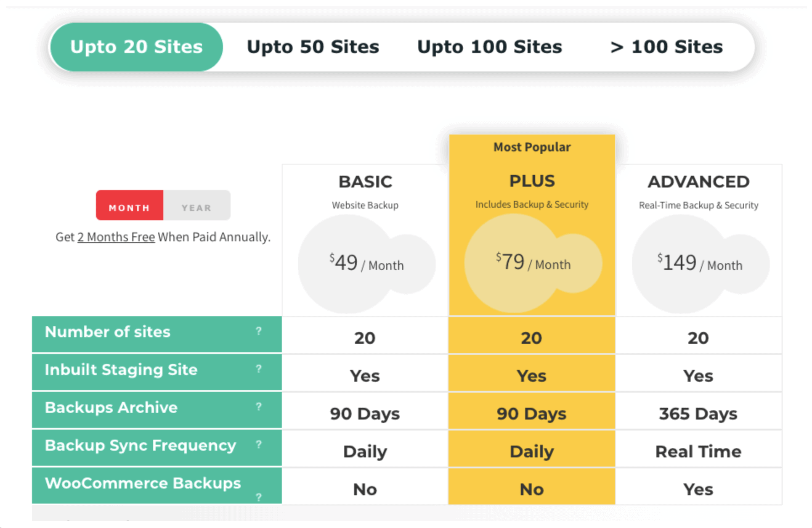Click help icon beside Inbuilt Staging Site
Viewport: 812px width, 528px height.
pyautogui.click(x=259, y=369)
